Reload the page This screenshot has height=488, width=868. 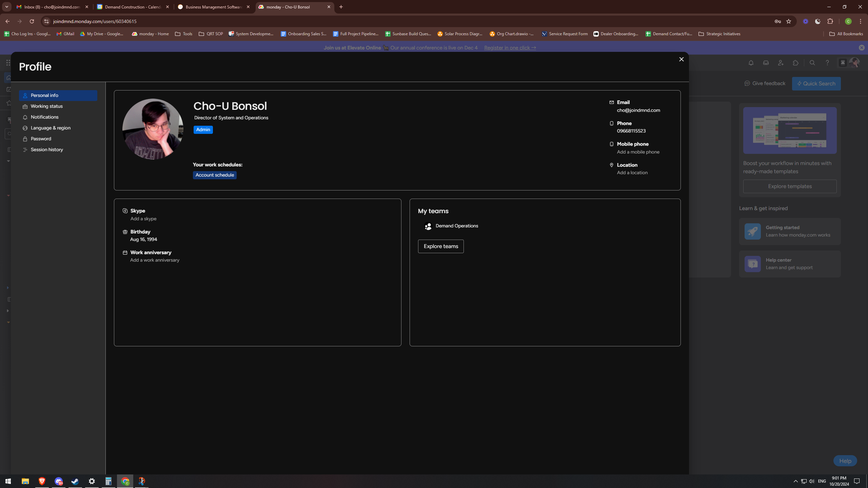coord(32,21)
